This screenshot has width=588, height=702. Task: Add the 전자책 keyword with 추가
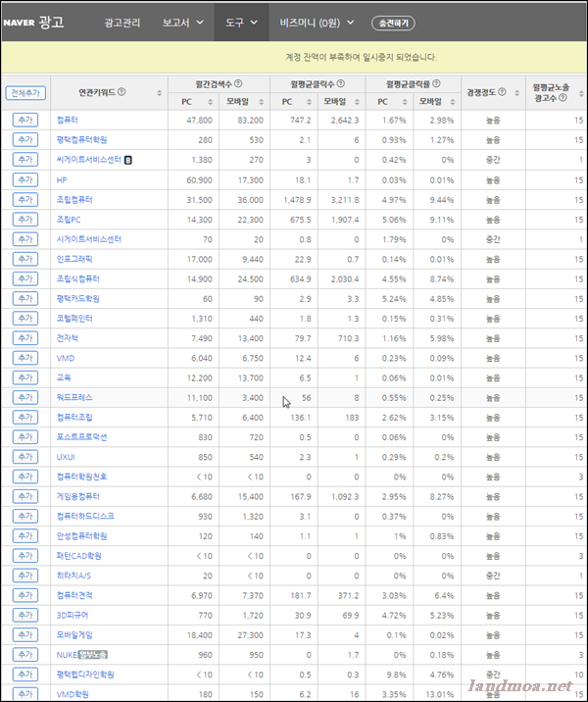point(25,338)
